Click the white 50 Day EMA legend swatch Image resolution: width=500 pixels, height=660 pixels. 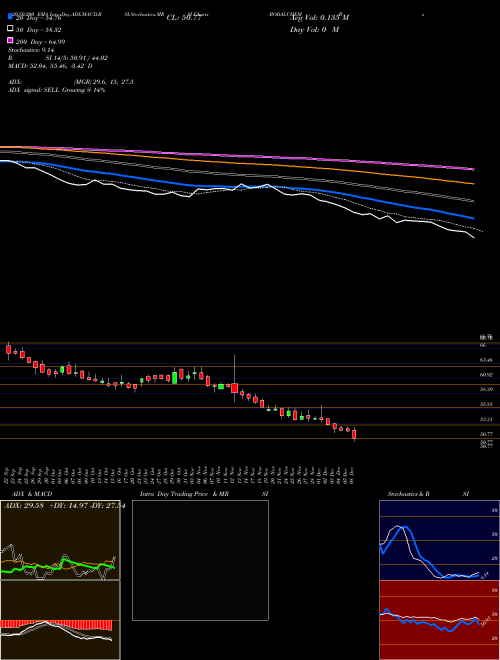point(10,29)
